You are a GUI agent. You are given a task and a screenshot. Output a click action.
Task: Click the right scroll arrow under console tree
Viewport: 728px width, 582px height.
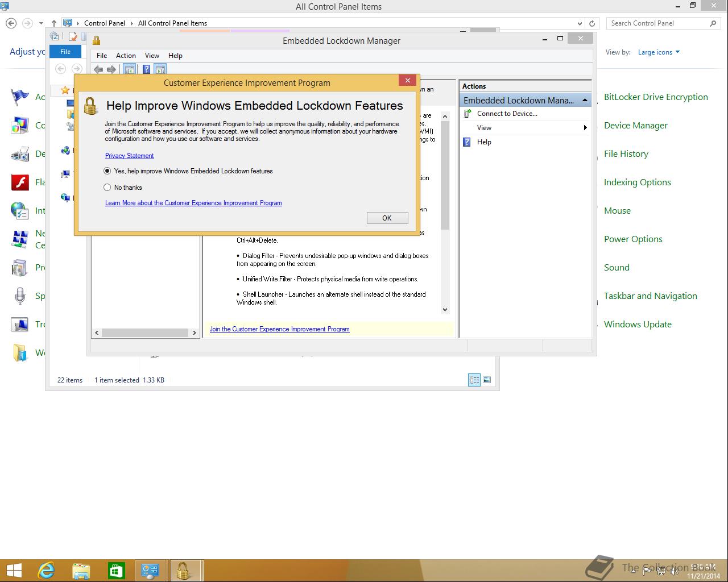(x=195, y=332)
